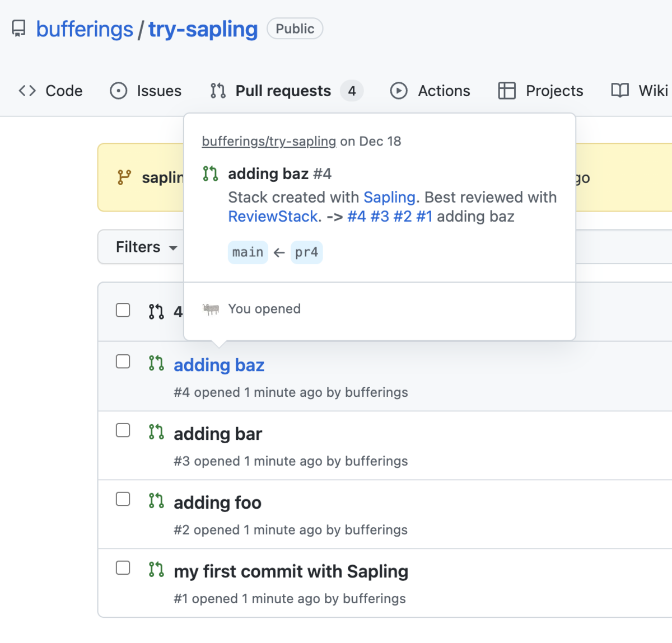Open the Issues tab
The height and width of the screenshot is (643, 672).
[x=146, y=91]
